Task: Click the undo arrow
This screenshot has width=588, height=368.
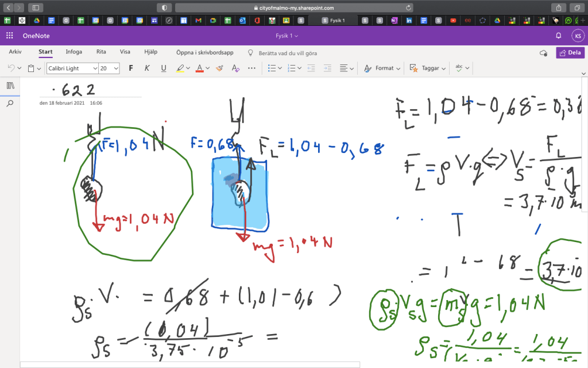Action: (11, 68)
